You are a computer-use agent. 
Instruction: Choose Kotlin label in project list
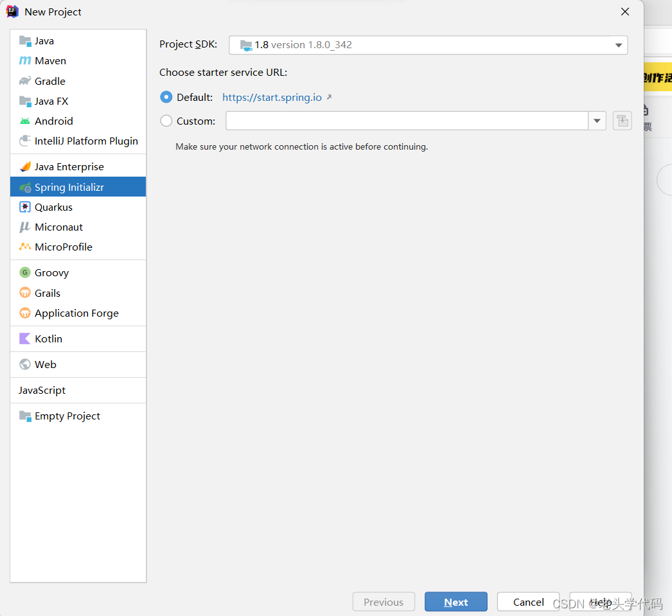click(x=48, y=339)
